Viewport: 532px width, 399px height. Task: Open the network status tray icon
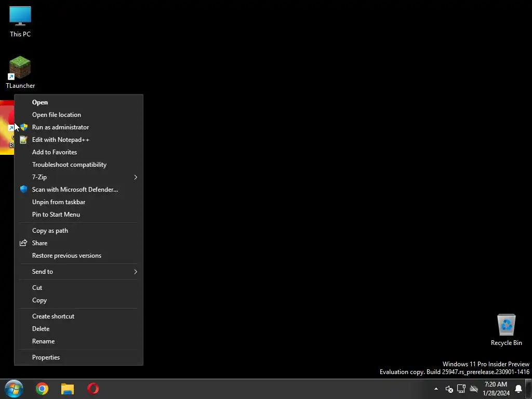coord(461,389)
